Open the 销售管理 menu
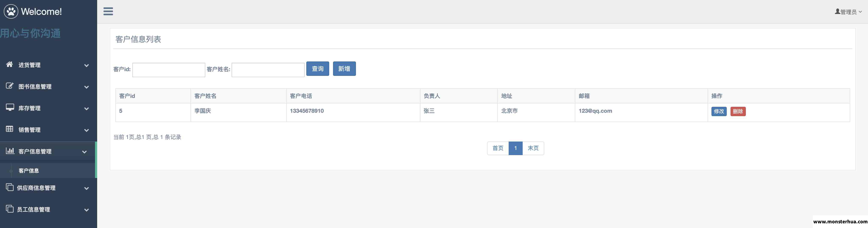This screenshot has height=228, width=868. coord(49,130)
